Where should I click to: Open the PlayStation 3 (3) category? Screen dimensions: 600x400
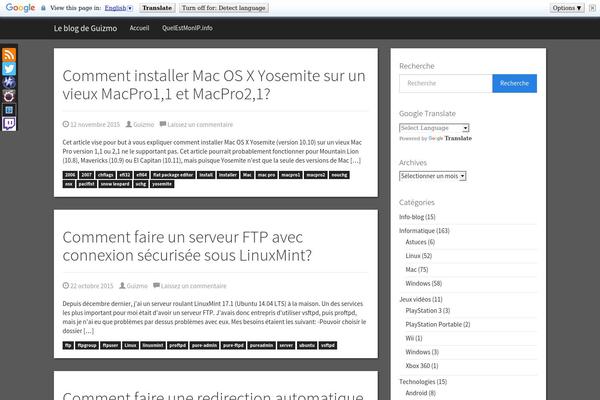click(x=428, y=310)
